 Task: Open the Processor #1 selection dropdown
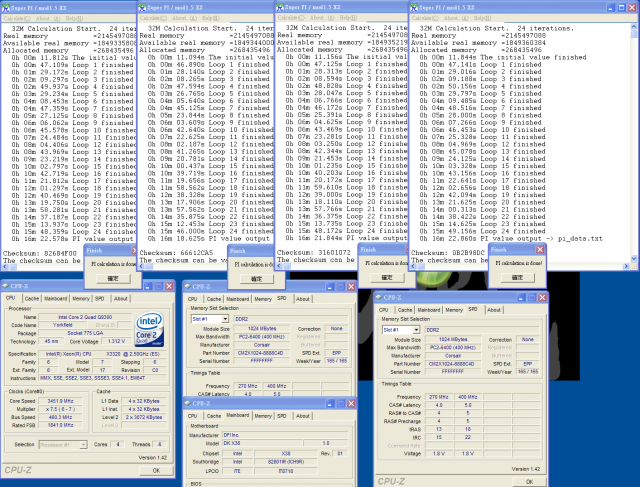(83, 445)
